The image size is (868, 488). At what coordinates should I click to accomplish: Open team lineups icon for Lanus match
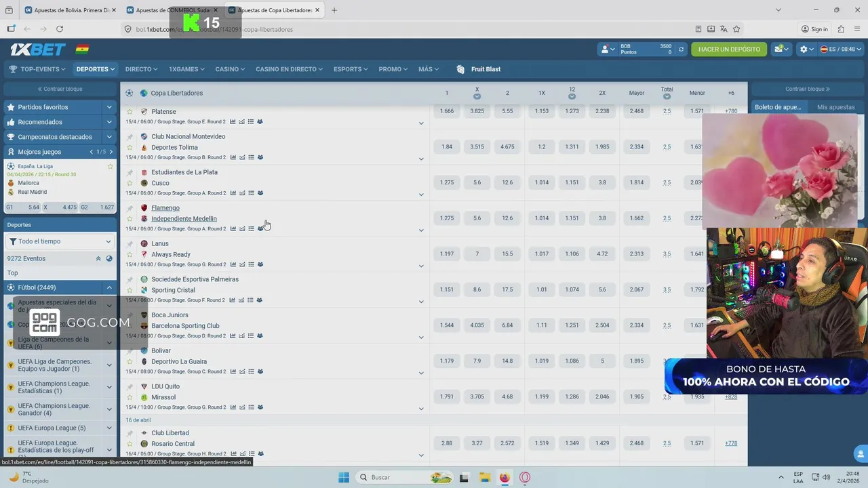pyautogui.click(x=260, y=264)
